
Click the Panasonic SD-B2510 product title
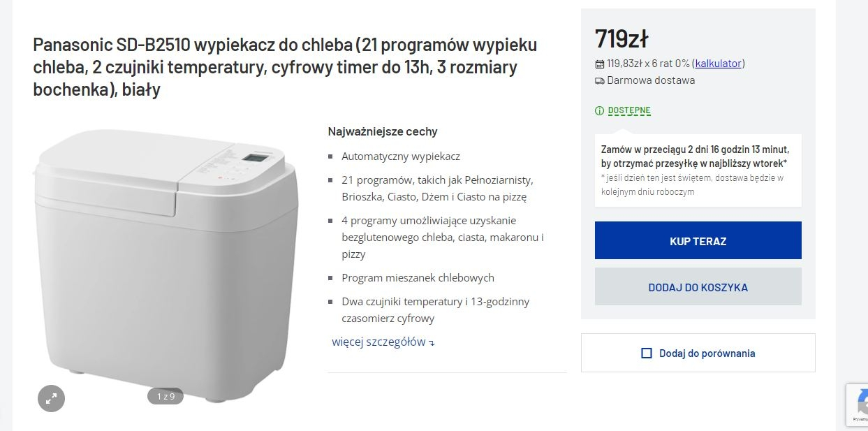285,67
